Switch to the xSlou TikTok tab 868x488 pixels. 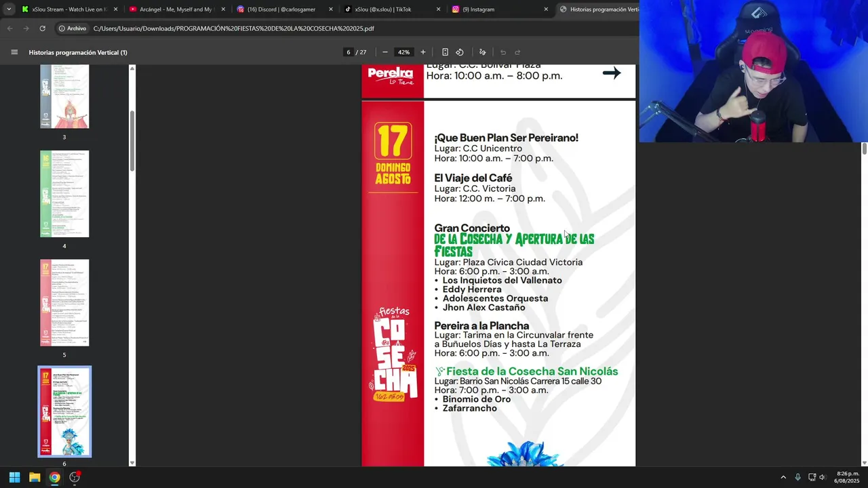click(392, 9)
